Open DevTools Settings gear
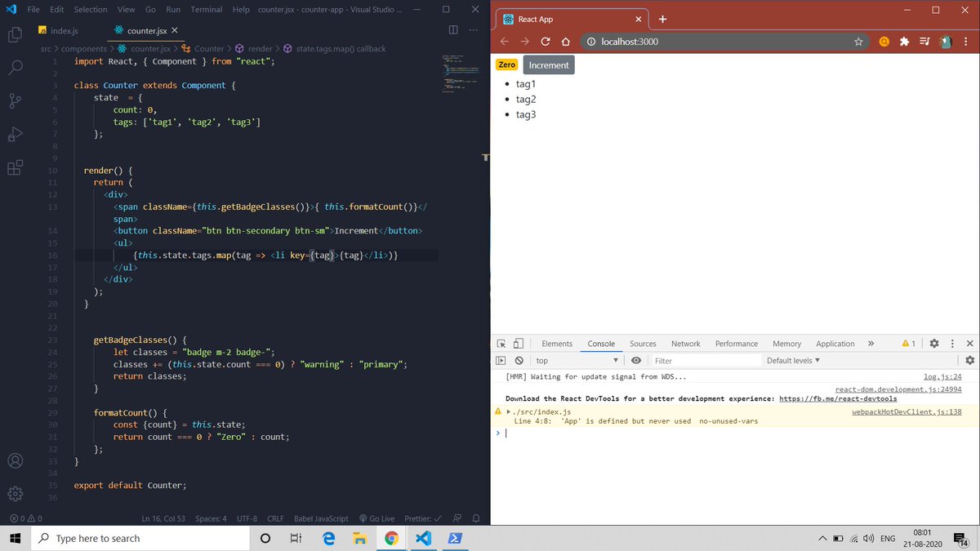Screen dimensions: 980x551 (x=934, y=344)
